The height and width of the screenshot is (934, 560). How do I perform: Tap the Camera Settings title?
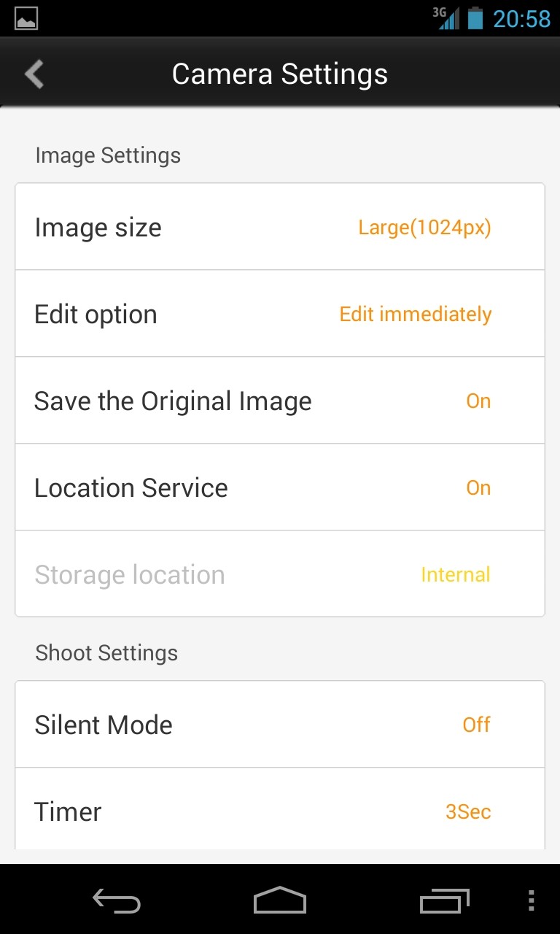tap(280, 74)
